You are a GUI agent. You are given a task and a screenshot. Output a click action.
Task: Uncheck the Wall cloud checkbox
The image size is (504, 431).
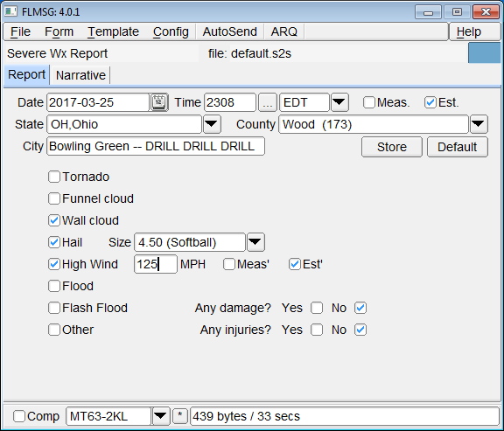(x=54, y=220)
